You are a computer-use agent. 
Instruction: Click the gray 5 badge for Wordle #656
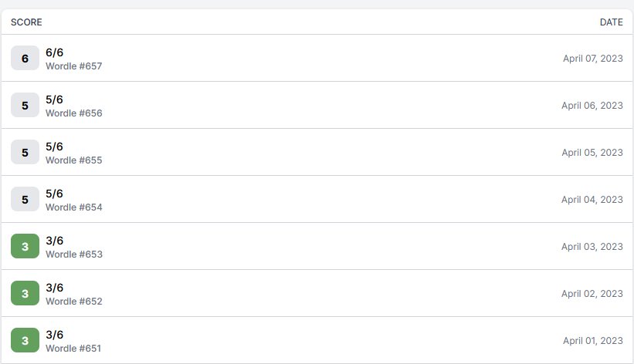point(25,105)
